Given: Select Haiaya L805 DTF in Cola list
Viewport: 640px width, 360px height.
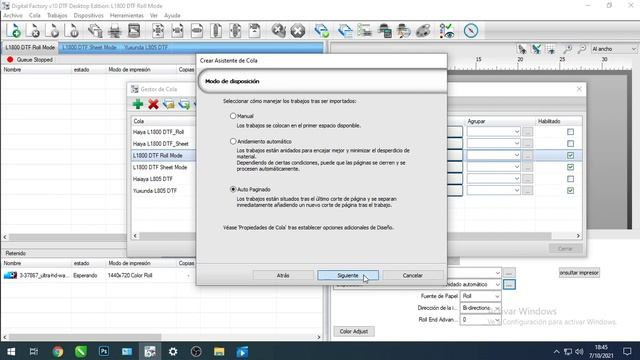Looking at the screenshot, I should point(153,179).
